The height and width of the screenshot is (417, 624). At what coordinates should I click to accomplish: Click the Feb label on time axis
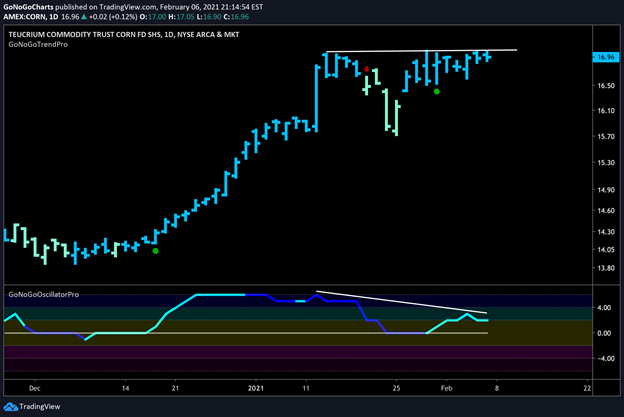[447, 388]
